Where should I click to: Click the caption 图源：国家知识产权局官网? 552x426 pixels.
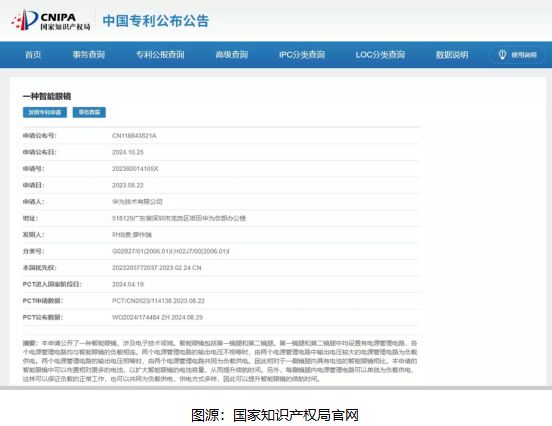point(275,415)
